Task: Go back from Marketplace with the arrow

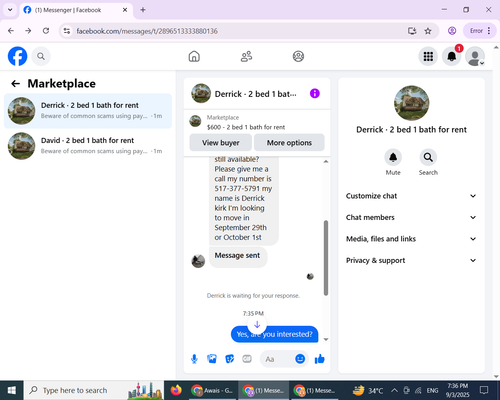Action: click(x=16, y=83)
